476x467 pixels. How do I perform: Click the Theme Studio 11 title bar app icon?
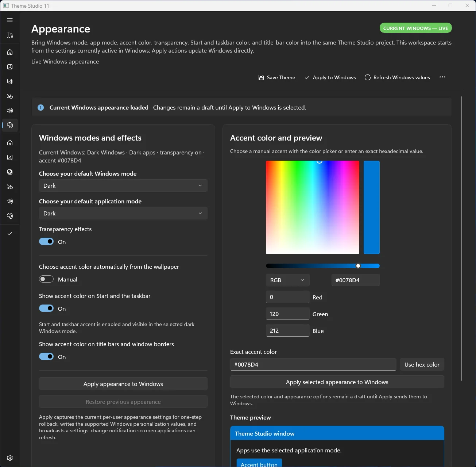tap(6, 5)
